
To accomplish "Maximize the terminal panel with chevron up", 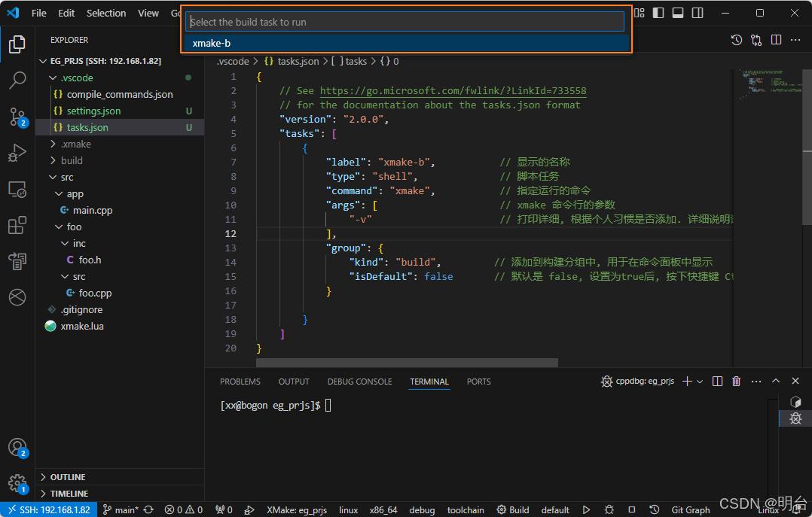I will pos(776,381).
